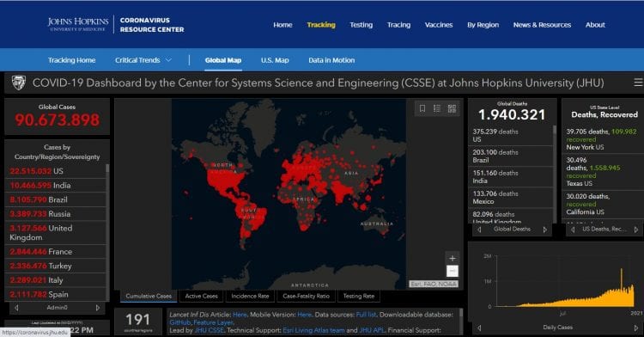Open Data in Motion tab
The image size is (644, 337).
click(x=331, y=60)
